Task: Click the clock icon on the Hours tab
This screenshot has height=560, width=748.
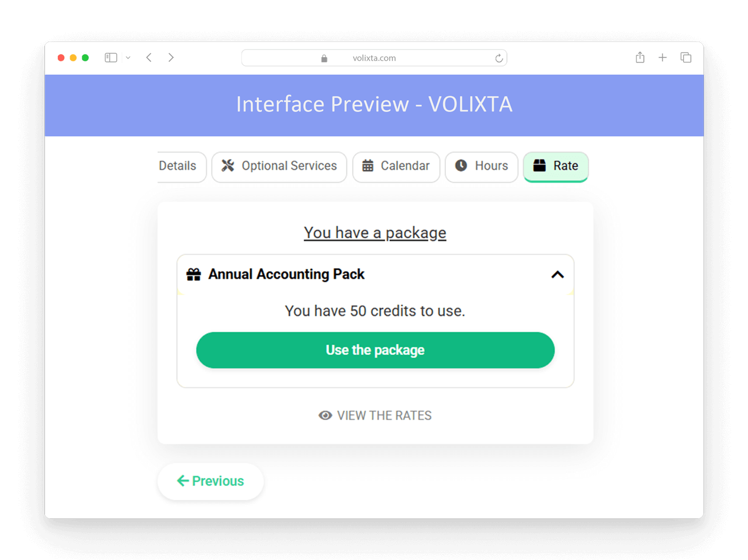Action: pyautogui.click(x=461, y=165)
